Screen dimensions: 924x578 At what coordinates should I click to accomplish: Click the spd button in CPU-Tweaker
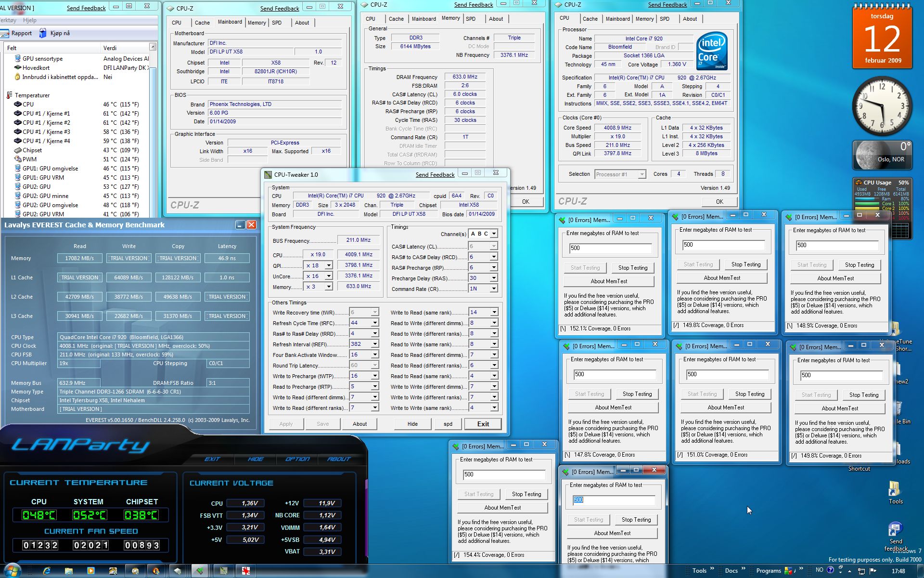448,424
